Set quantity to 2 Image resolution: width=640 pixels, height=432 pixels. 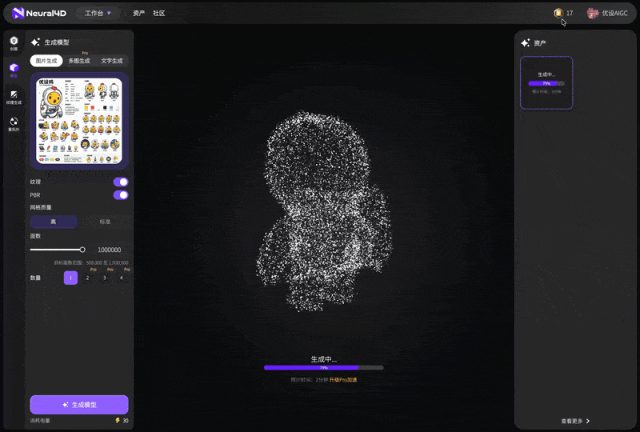tap(87, 278)
